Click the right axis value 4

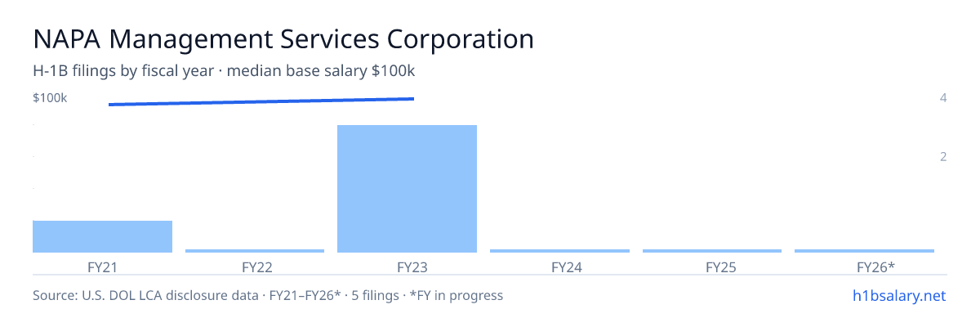click(943, 98)
